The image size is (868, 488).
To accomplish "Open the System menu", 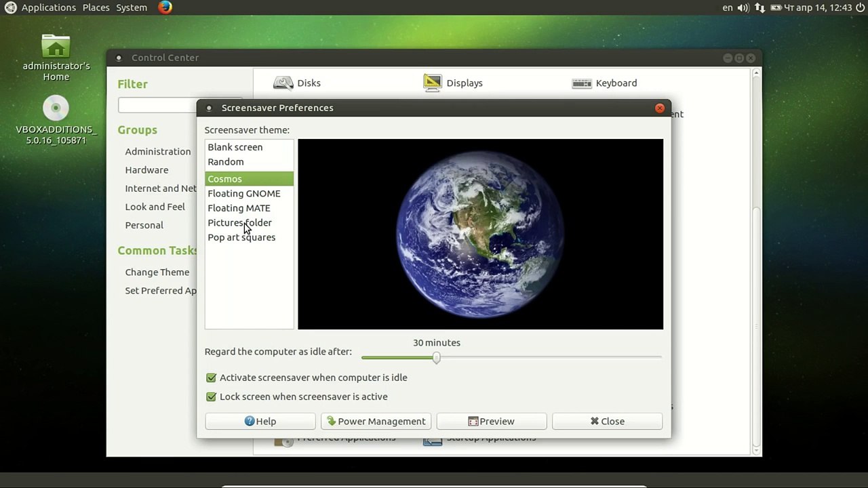I will click(132, 7).
